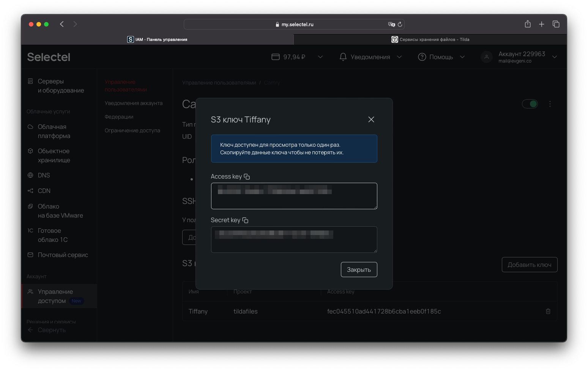The image size is (588, 370).
Task: Click the translate page icon
Action: click(391, 24)
